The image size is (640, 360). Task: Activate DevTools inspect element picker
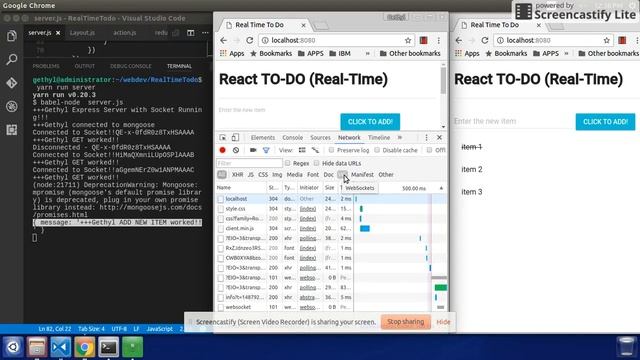click(223, 138)
